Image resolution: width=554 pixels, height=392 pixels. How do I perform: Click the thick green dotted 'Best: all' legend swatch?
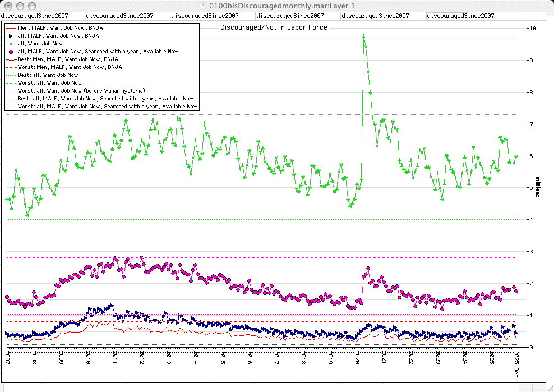point(11,75)
